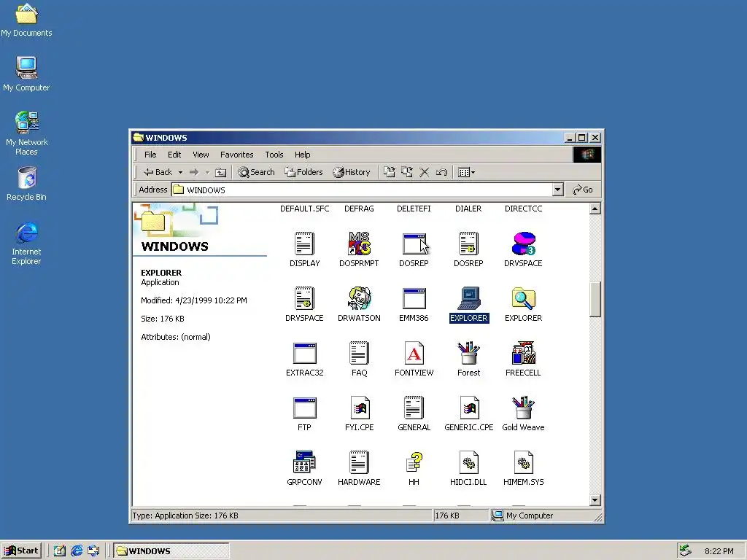Viewport: 747px width, 560px height.
Task: Select the GRPCONV program icon
Action: pos(304,462)
